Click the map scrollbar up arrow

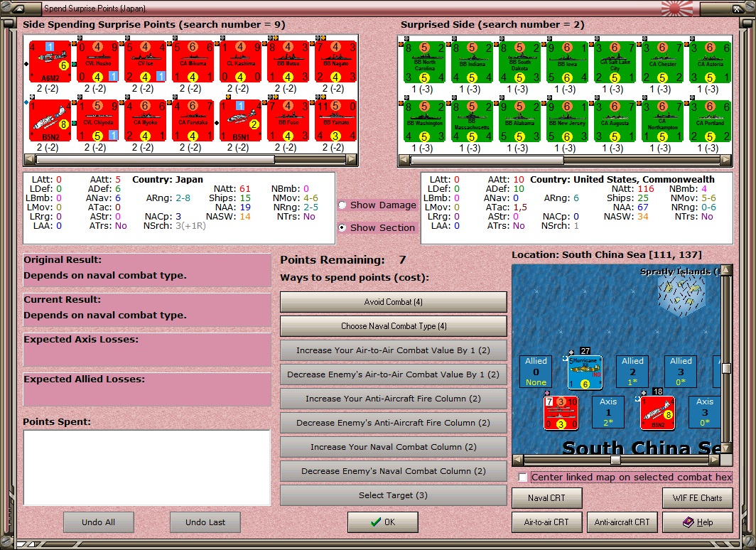click(727, 270)
